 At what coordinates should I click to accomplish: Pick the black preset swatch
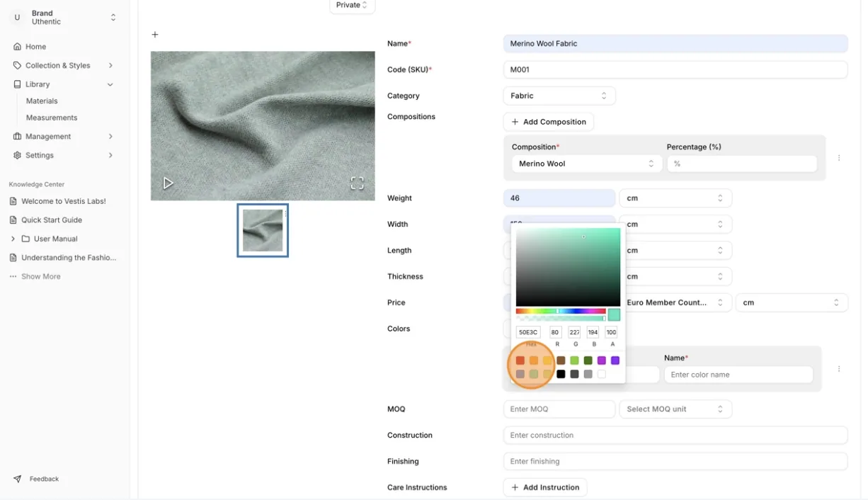[x=561, y=374]
